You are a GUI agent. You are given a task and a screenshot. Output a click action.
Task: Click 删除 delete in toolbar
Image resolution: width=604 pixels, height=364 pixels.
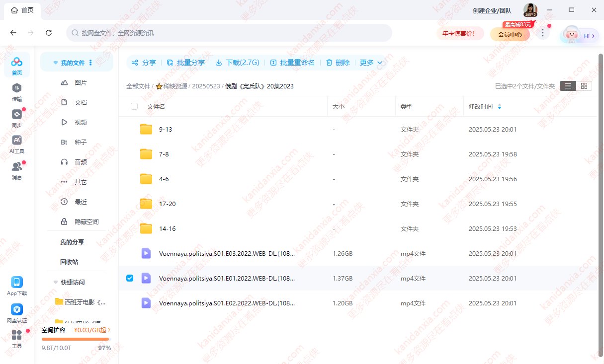[x=338, y=63]
